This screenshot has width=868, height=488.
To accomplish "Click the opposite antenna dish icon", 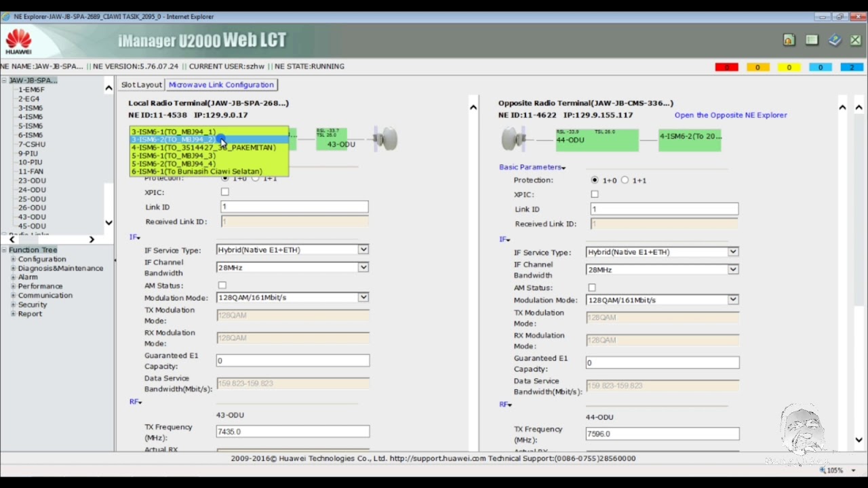I will tap(513, 140).
